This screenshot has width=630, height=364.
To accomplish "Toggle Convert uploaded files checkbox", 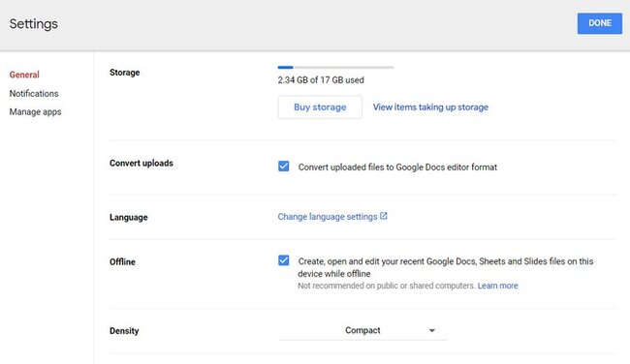I will click(x=284, y=167).
